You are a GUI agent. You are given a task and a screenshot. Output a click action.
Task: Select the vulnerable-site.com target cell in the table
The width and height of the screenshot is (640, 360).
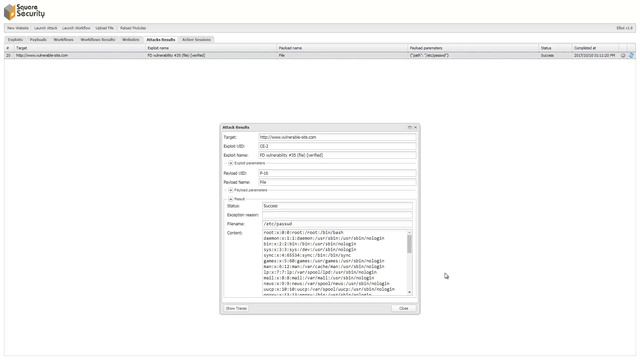(x=80, y=55)
